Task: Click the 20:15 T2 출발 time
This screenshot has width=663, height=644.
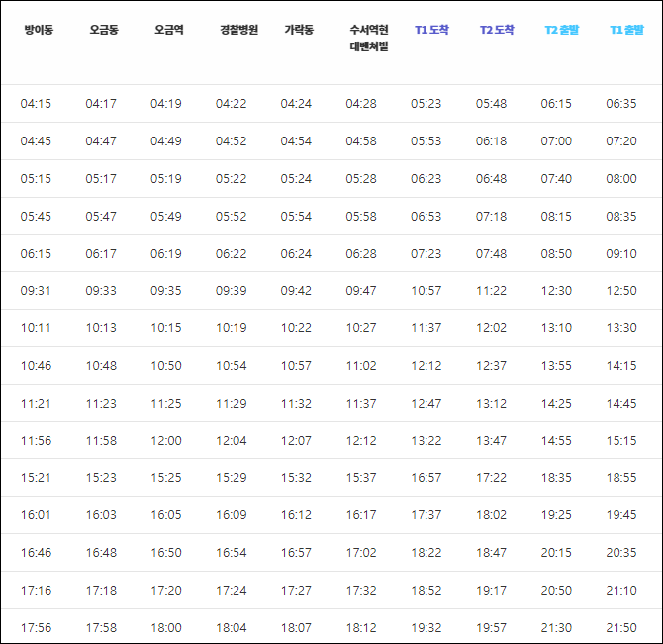Action: [x=556, y=553]
